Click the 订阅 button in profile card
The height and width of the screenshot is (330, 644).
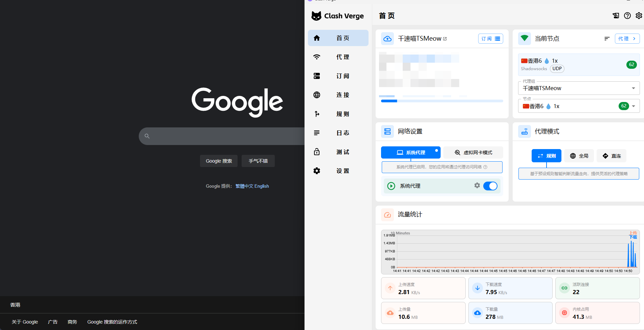point(491,39)
